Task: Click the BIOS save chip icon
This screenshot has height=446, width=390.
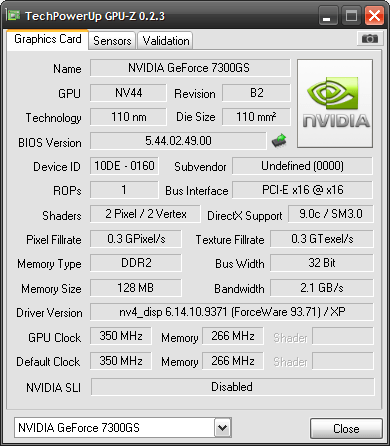Action: (279, 141)
